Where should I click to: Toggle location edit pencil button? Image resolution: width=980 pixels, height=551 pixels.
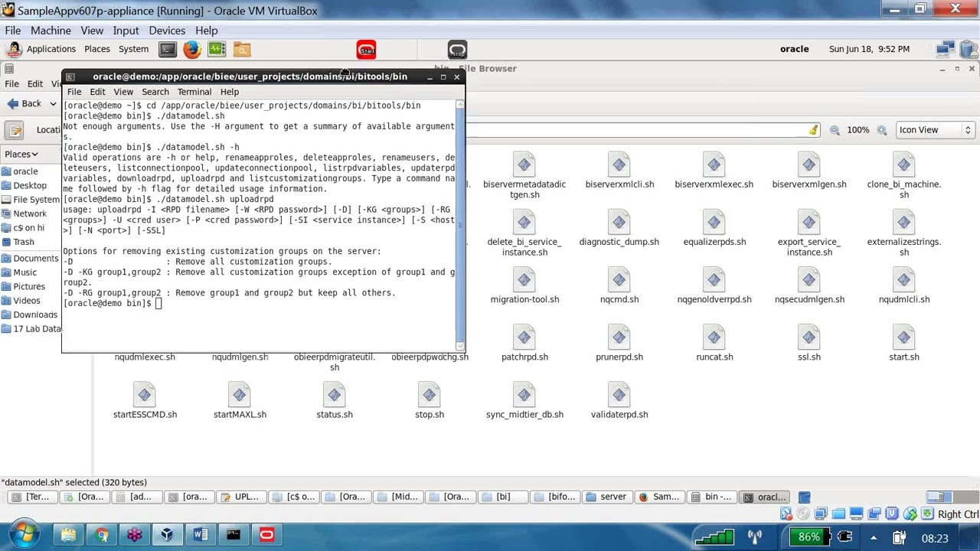coord(16,130)
